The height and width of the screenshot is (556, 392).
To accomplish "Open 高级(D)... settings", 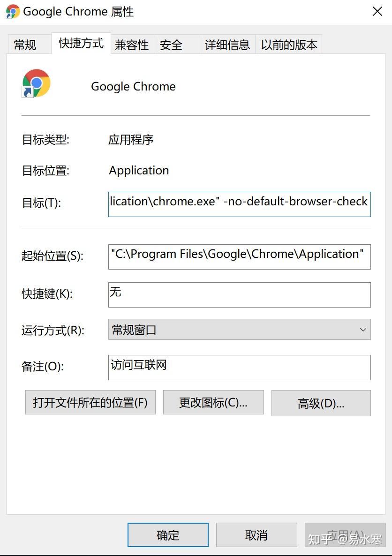I will click(x=321, y=403).
